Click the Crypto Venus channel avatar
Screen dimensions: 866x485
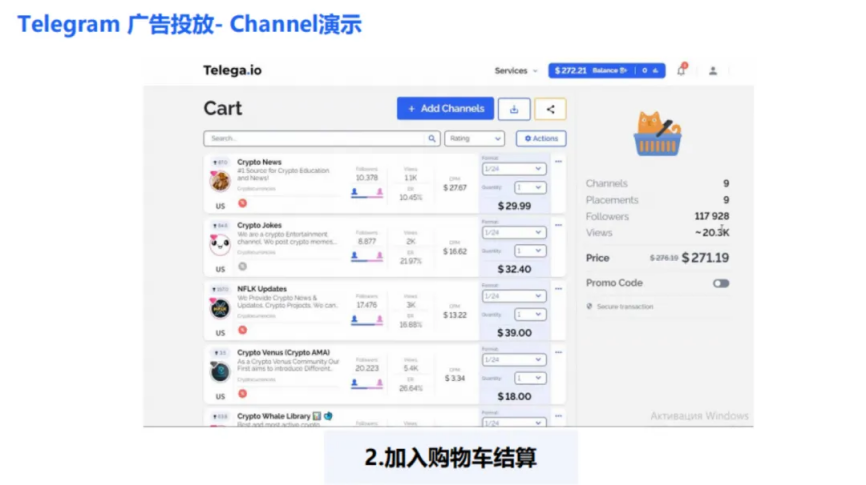pos(220,371)
